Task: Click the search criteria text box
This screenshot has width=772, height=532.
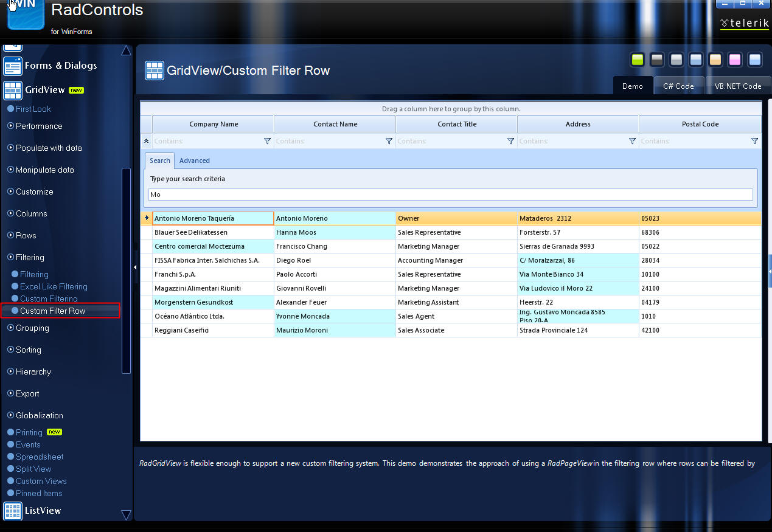Action: (x=451, y=195)
